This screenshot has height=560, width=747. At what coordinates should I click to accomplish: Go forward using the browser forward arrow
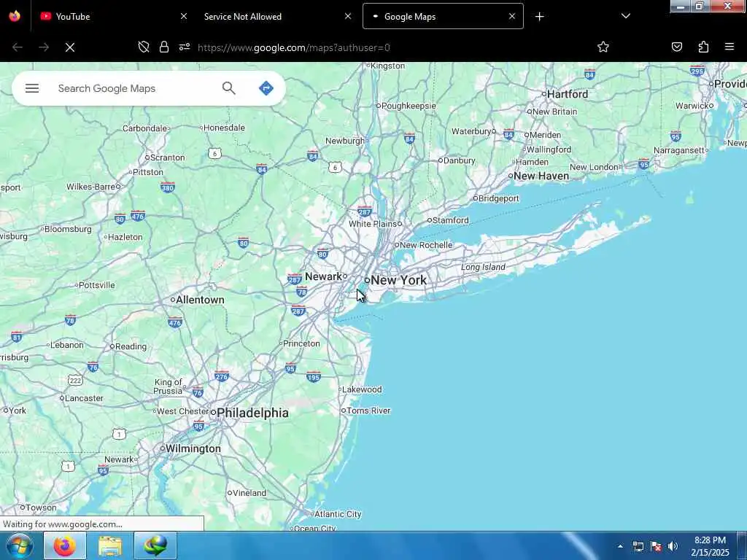click(44, 47)
